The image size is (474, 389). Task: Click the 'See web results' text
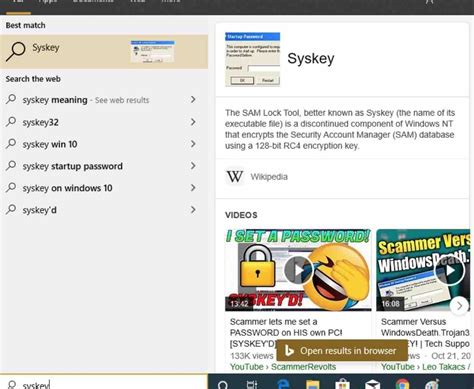122,100
